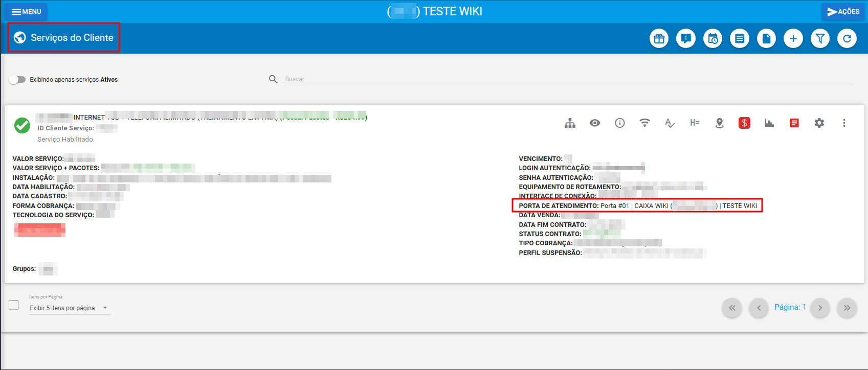Click the H= icon in service row
Viewport: 868px width, 370px height.
(x=695, y=123)
